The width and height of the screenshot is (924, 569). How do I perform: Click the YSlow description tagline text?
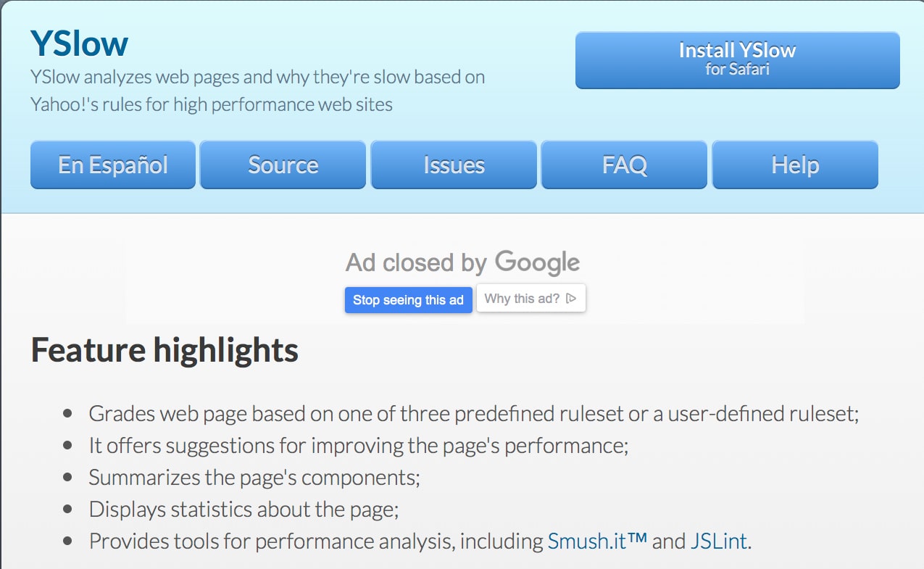tap(257, 90)
